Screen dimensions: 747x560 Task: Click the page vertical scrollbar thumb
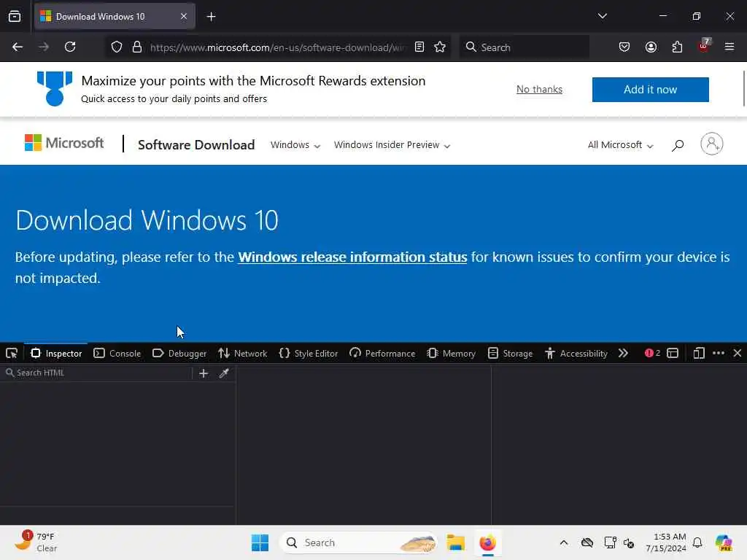[x=743, y=88]
